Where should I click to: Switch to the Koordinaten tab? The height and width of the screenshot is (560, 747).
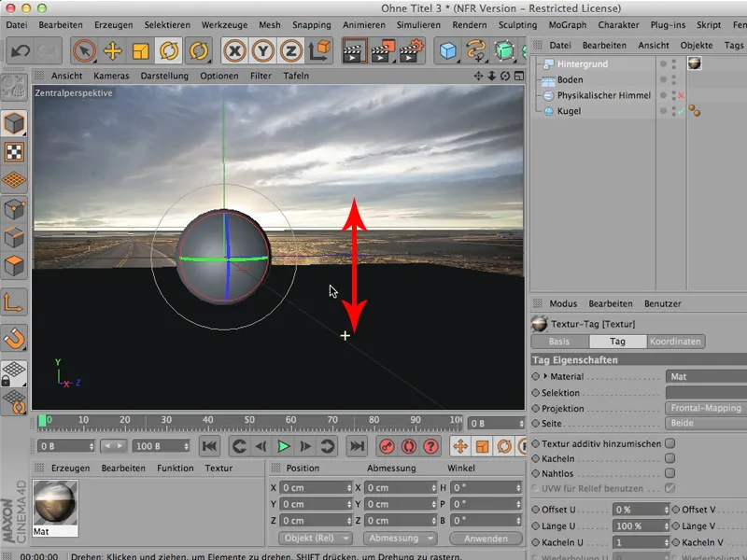(x=675, y=342)
